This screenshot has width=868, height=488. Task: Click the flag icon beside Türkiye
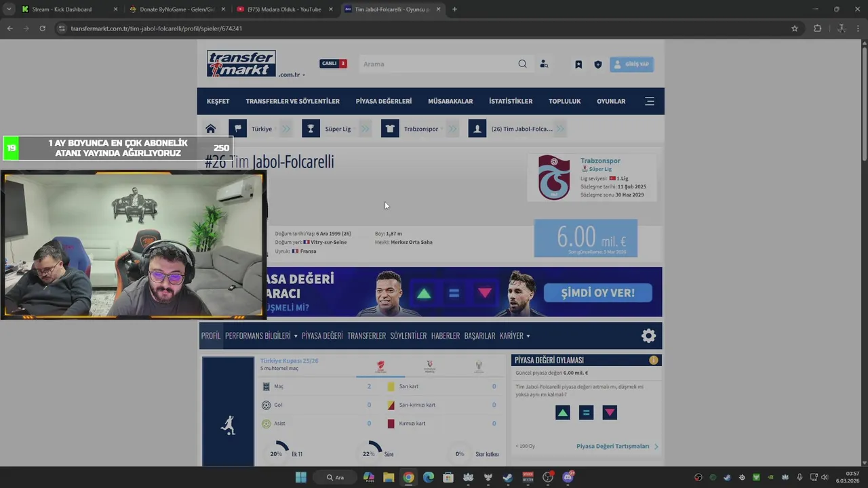pos(237,129)
